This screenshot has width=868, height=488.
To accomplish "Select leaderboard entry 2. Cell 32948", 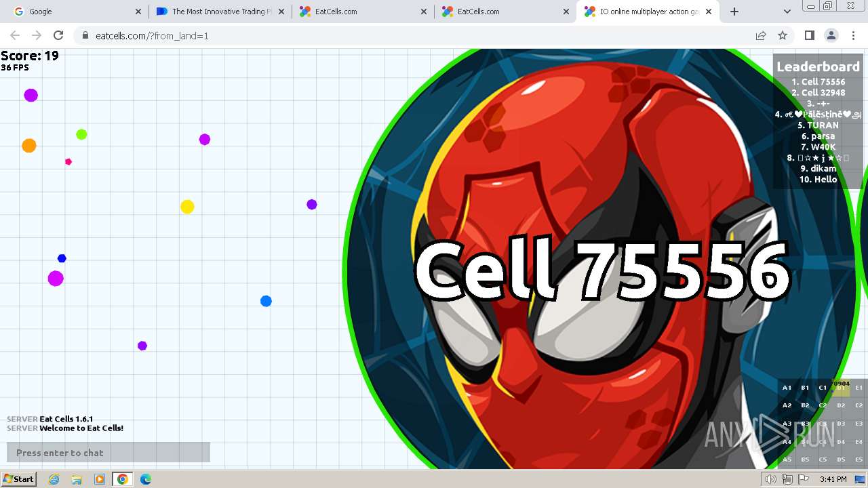I will point(818,93).
